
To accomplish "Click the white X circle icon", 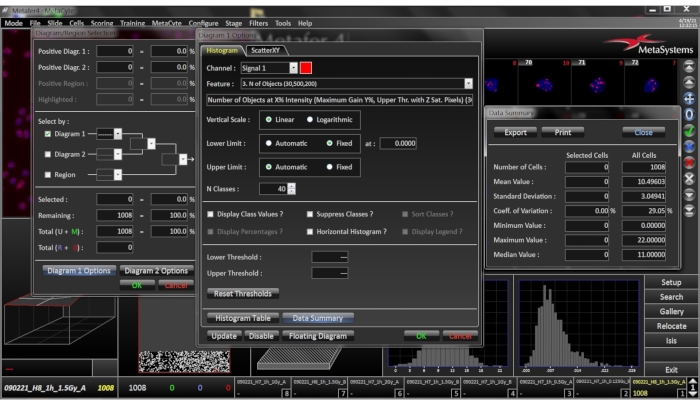I will pyautogui.click(x=689, y=179).
